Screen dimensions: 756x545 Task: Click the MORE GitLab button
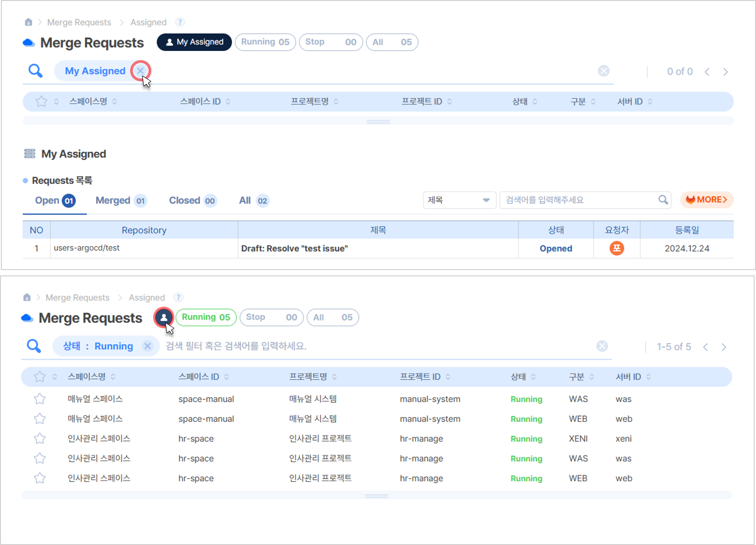[706, 200]
